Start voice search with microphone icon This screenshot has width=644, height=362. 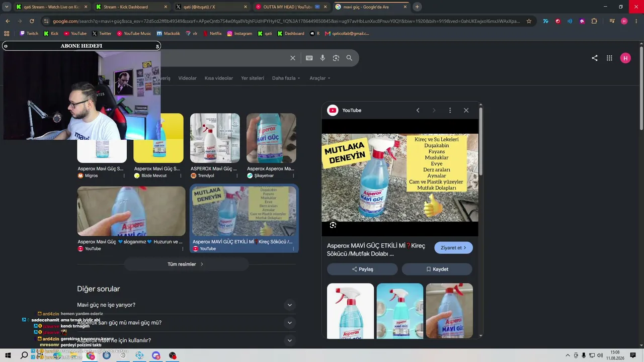click(x=323, y=58)
